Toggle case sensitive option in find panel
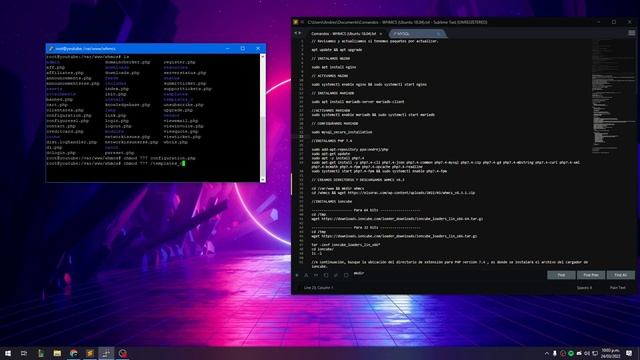The width and height of the screenshot is (640, 360). 306,275
